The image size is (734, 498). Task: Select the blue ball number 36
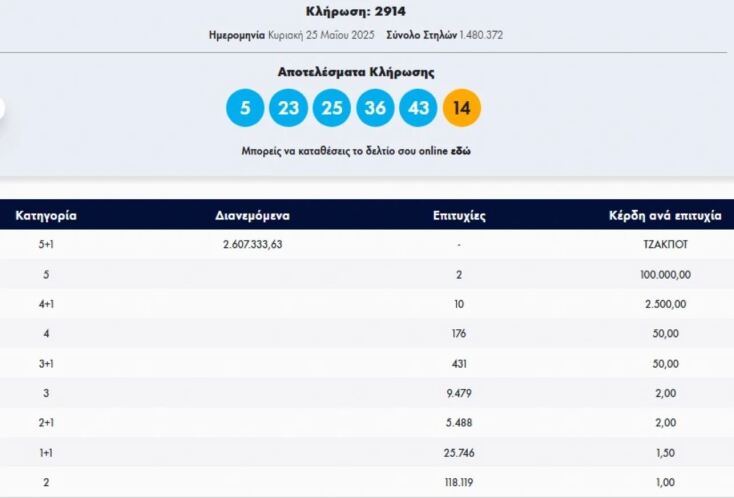tap(375, 108)
